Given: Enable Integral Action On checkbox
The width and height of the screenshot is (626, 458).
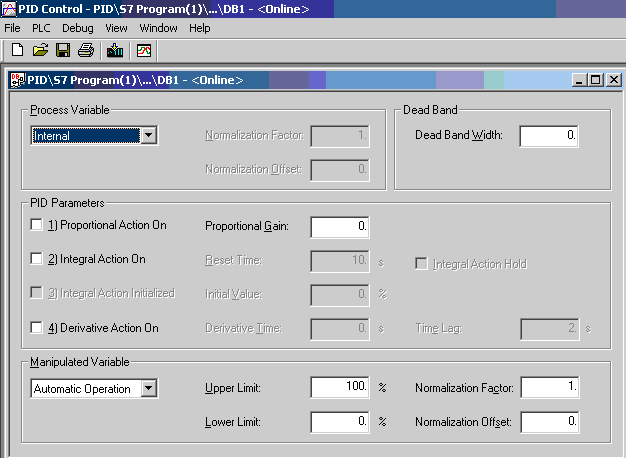Looking at the screenshot, I should 36,259.
